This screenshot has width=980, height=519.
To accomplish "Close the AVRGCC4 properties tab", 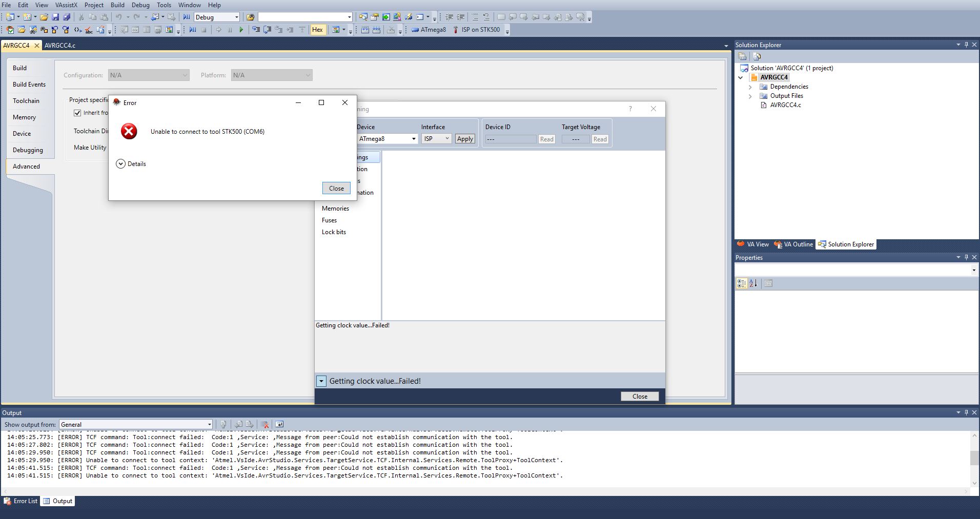I will [x=36, y=46].
